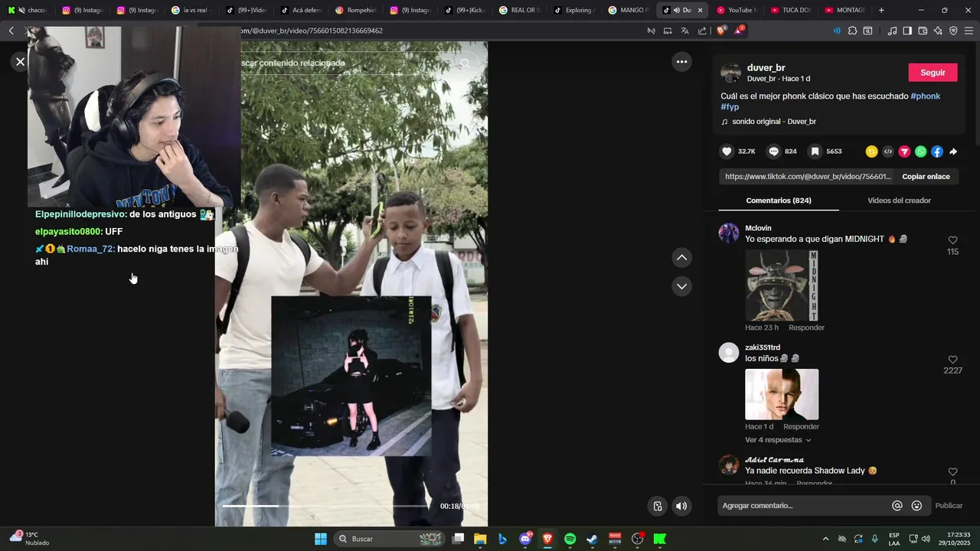
Task: Open more share options arrow
Action: [x=953, y=152]
